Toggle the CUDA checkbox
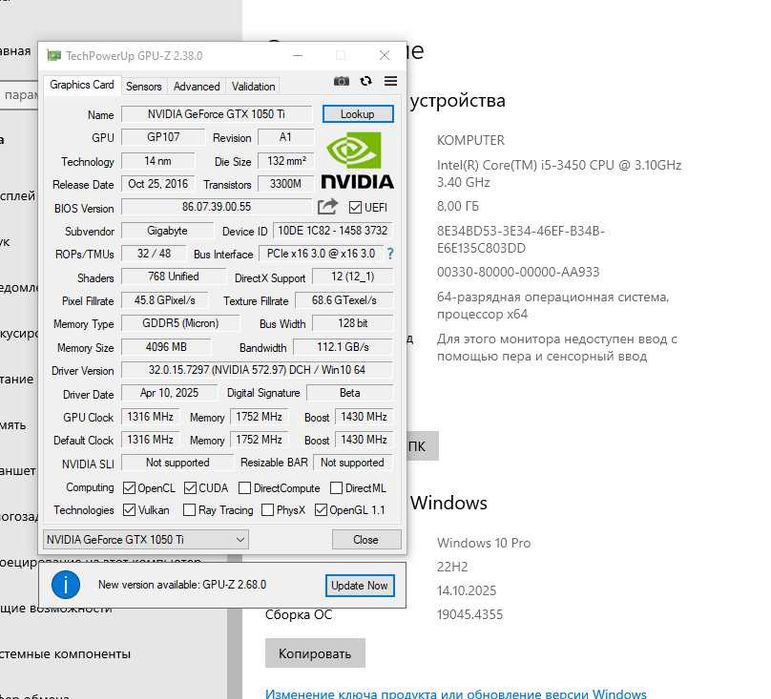 pos(190,488)
